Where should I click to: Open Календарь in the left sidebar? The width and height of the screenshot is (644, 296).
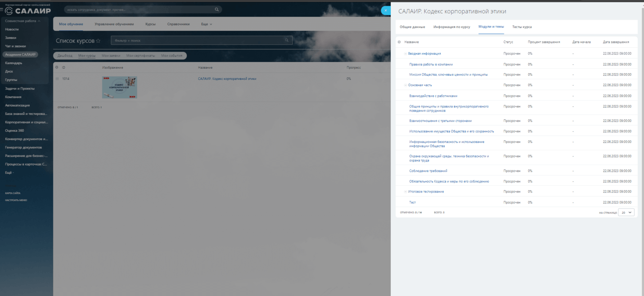(x=13, y=63)
